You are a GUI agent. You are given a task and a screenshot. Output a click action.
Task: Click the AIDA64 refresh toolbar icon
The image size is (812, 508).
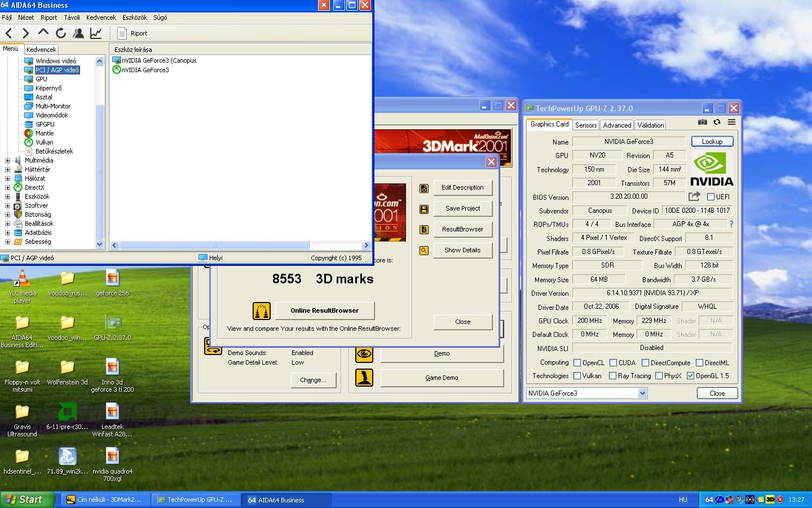coord(61,33)
